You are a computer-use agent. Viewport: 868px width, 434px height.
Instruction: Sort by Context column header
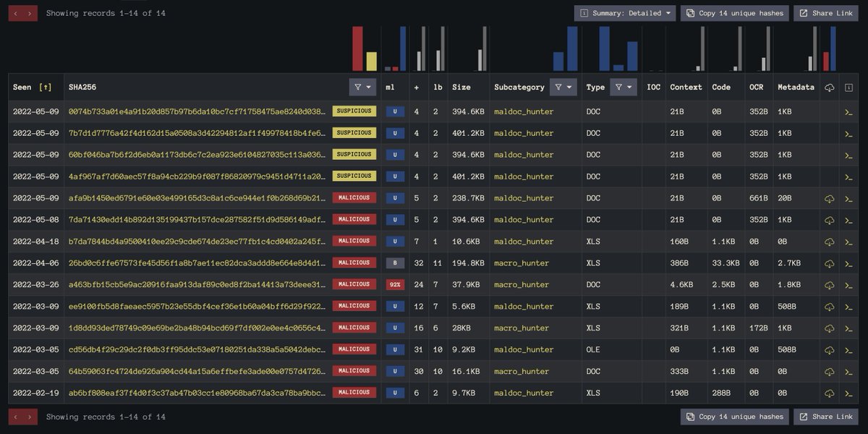pos(686,88)
